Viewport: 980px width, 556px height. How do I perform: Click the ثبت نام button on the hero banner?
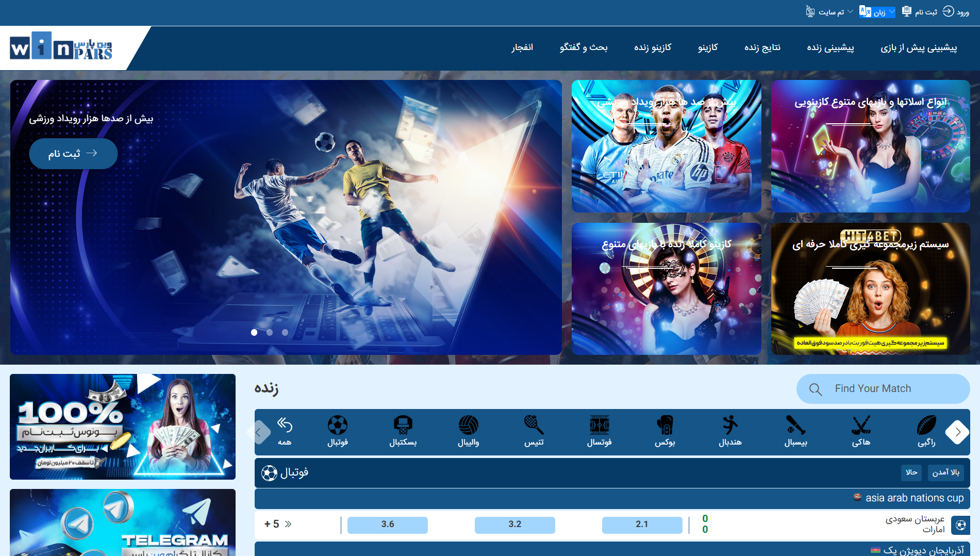tap(73, 154)
